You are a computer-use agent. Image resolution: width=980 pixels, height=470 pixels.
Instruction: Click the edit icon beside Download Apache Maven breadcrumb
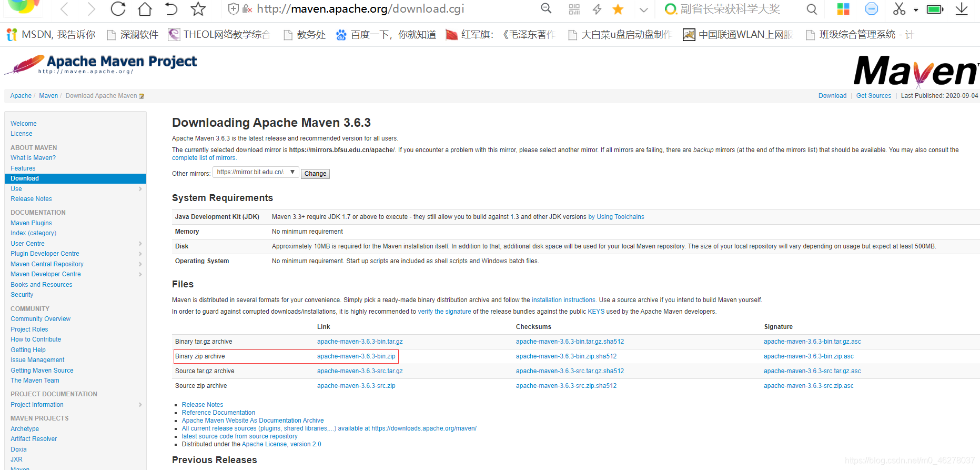(142, 96)
